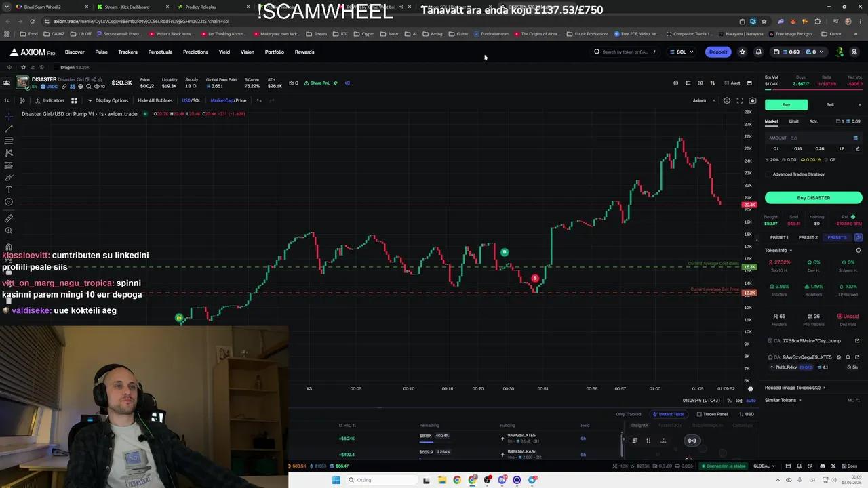Open the chart layout grid icon
Viewport: 868px width, 488px height.
(74, 100)
